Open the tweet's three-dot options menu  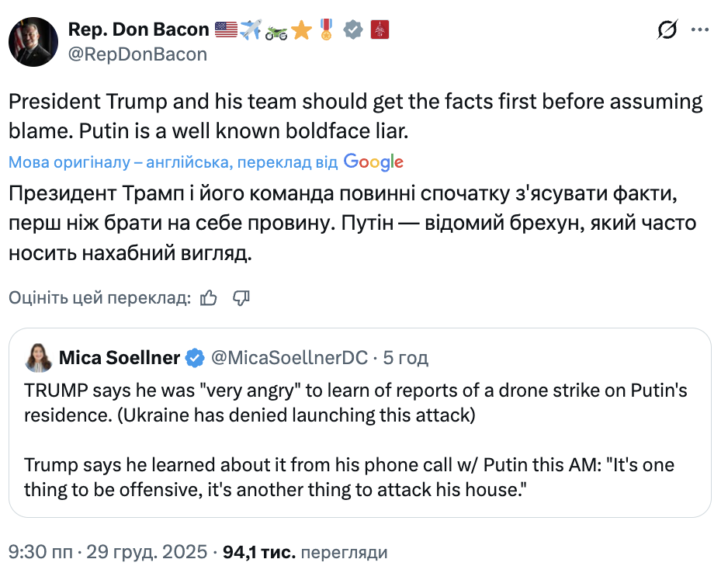(x=701, y=30)
